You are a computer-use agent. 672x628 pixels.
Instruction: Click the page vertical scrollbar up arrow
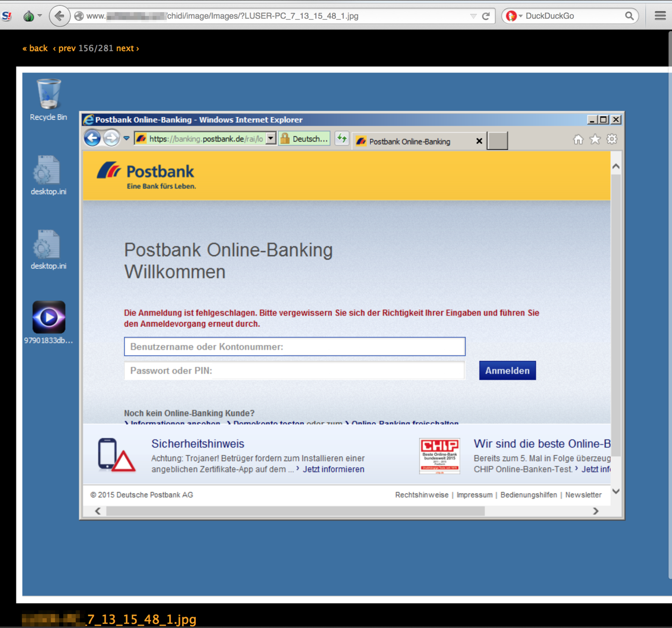coord(616,166)
